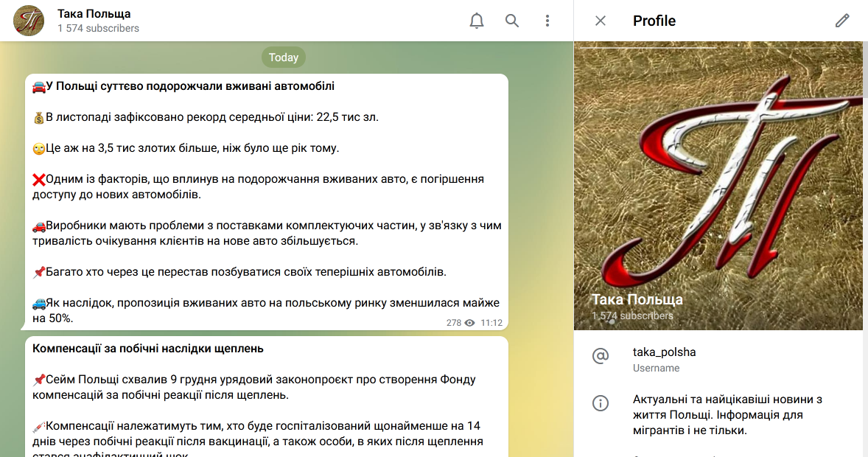The image size is (868, 457).
Task: View the large profile logo image
Action: (718, 186)
